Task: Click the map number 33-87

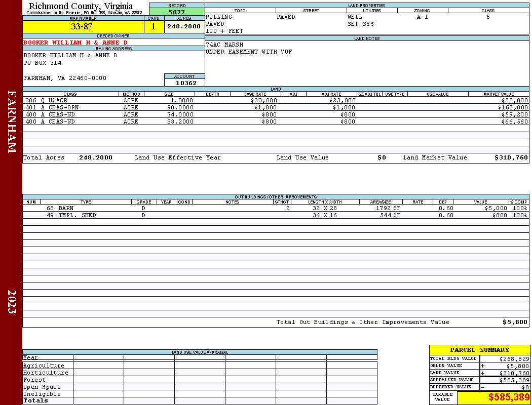Action: [x=82, y=26]
